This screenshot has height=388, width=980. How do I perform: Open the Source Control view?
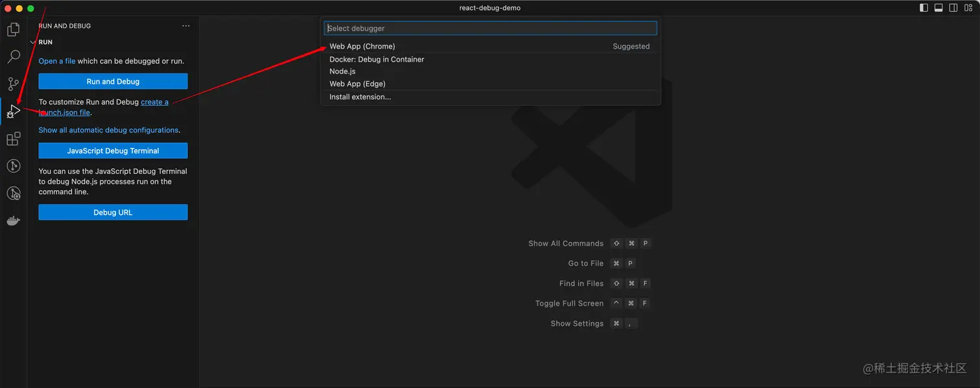13,84
